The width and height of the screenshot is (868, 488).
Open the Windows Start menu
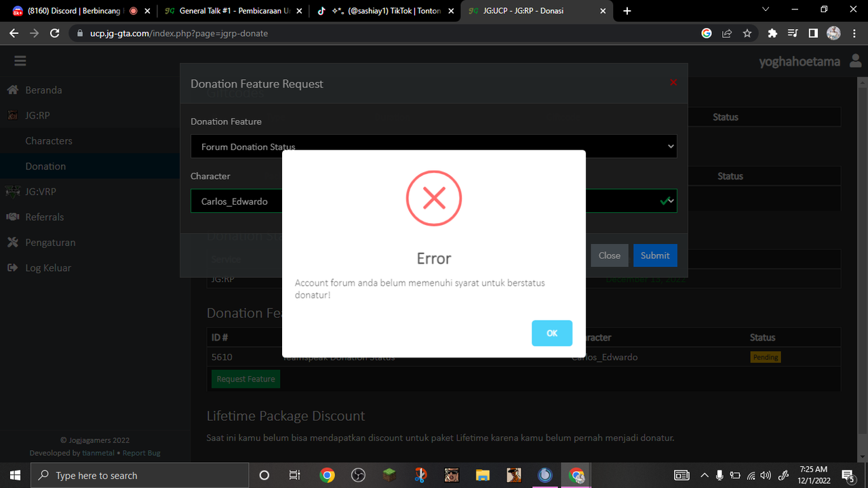(x=15, y=475)
